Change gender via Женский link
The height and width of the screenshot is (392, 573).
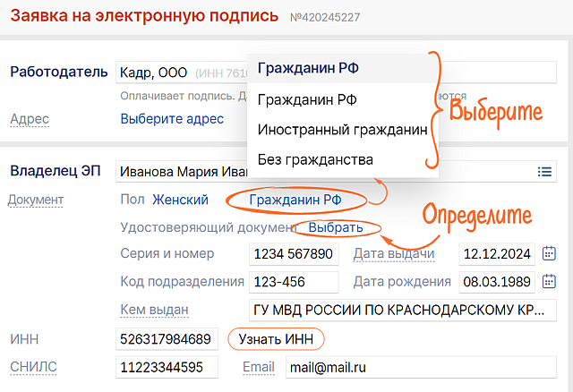tap(180, 200)
